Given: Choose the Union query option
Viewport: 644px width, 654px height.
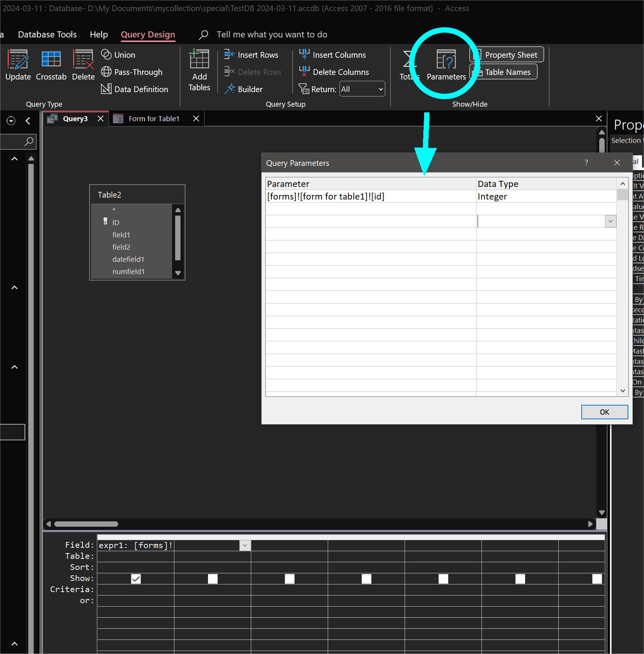Looking at the screenshot, I should pos(118,55).
